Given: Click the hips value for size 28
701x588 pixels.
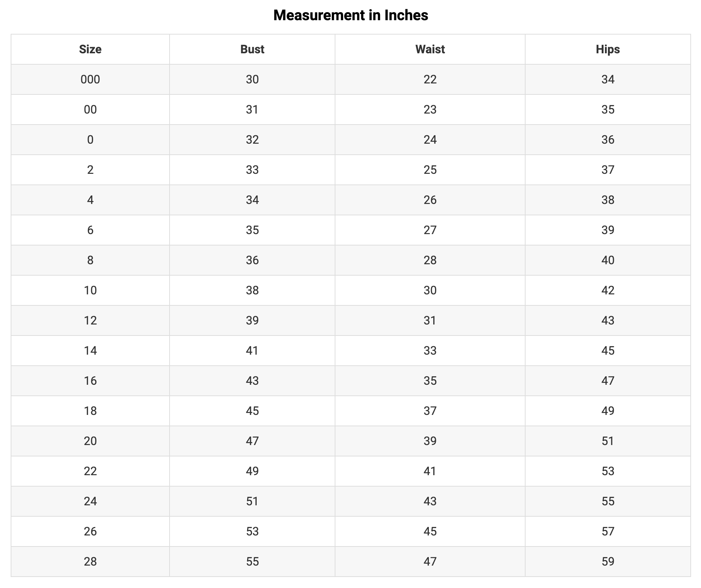Looking at the screenshot, I should [608, 562].
